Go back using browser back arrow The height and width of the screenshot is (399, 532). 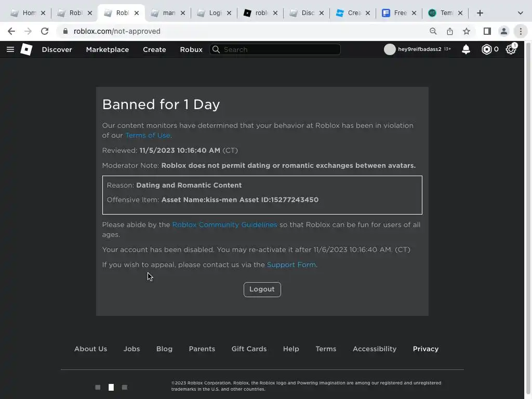point(11,31)
